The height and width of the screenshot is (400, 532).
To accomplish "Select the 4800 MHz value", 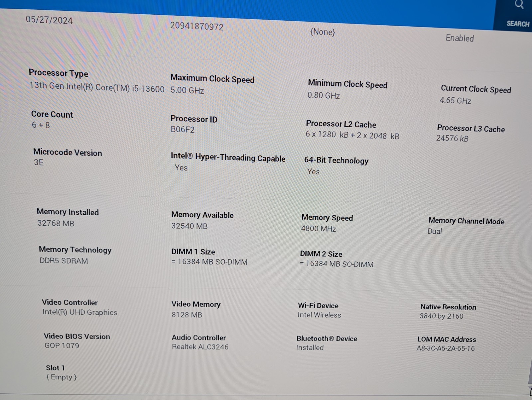I will coord(319,229).
